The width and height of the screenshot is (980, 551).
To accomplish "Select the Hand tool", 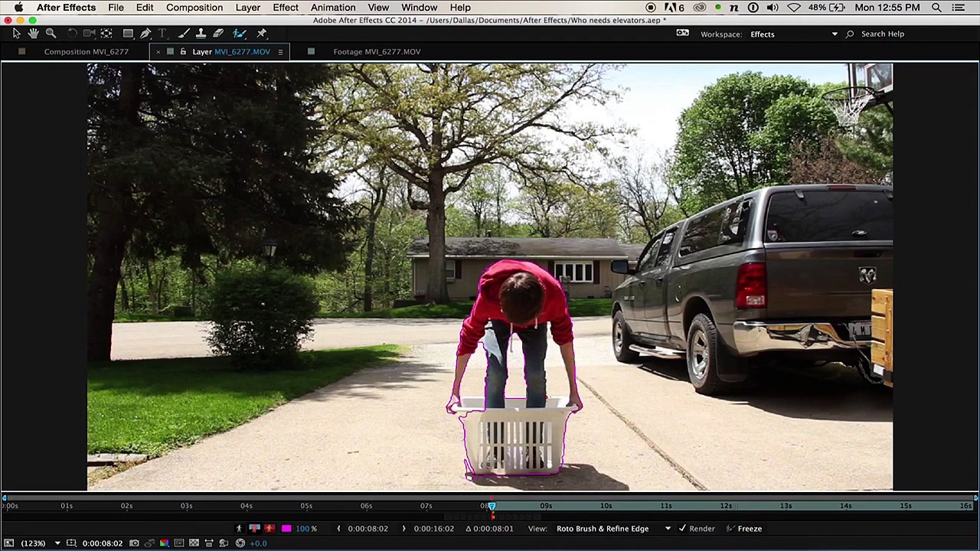I will coord(34,34).
